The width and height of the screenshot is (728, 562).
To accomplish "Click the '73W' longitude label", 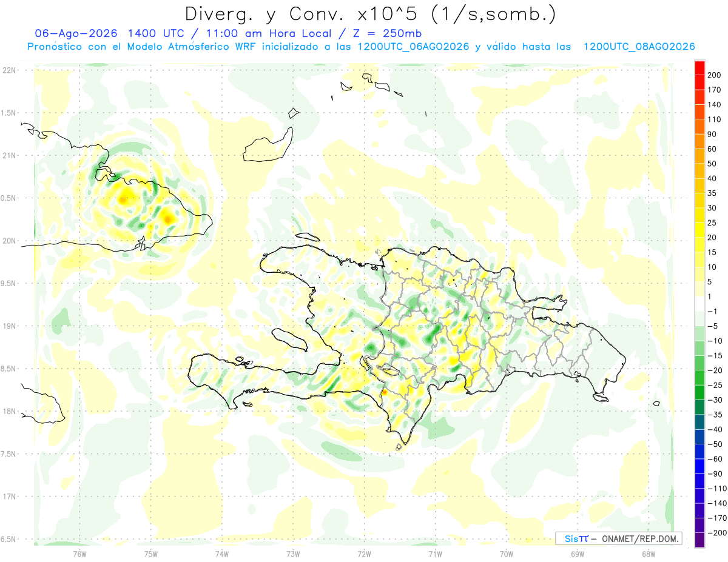I will point(293,554).
